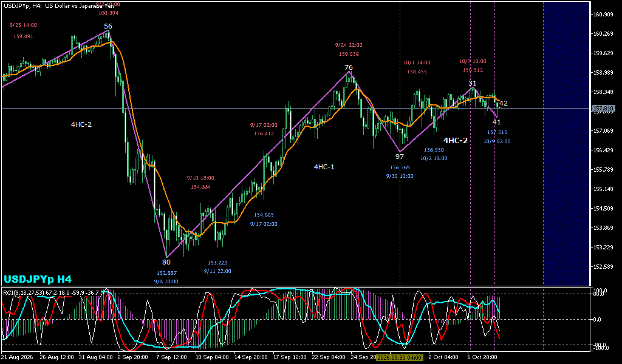Viewport: 622px width, 364px height.
Task: Click 158.989 on the price axis
Action: point(603,72)
